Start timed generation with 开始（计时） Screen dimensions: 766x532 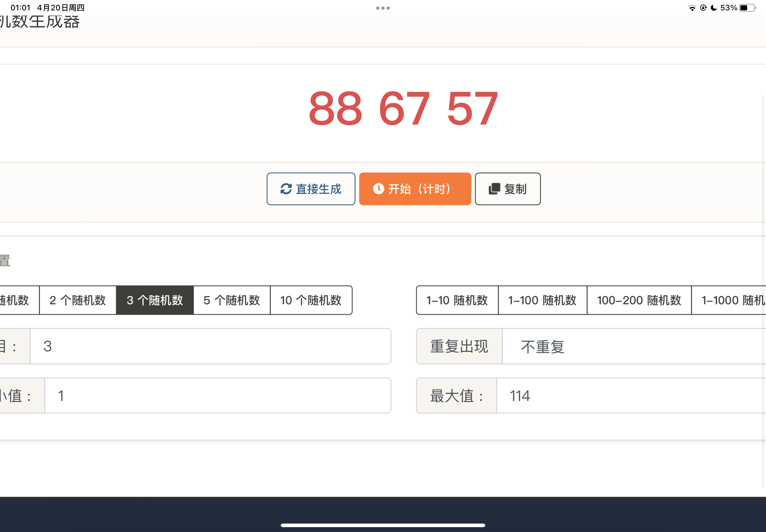pyautogui.click(x=415, y=189)
